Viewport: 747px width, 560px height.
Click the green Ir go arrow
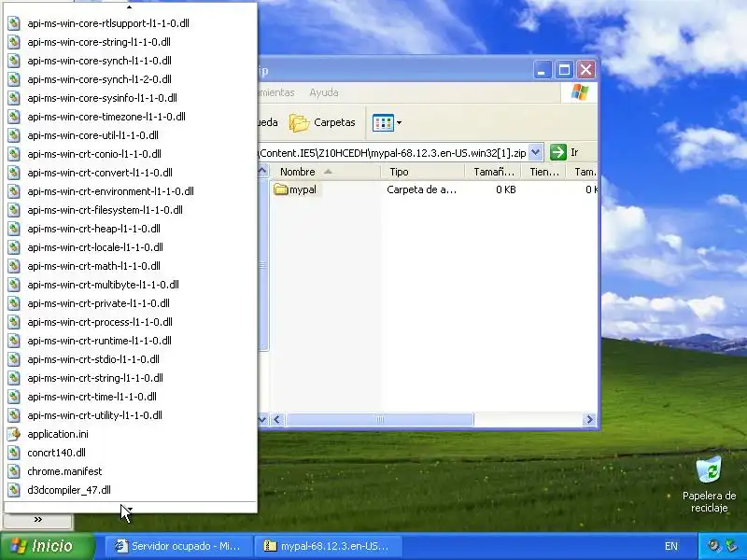tap(557, 152)
